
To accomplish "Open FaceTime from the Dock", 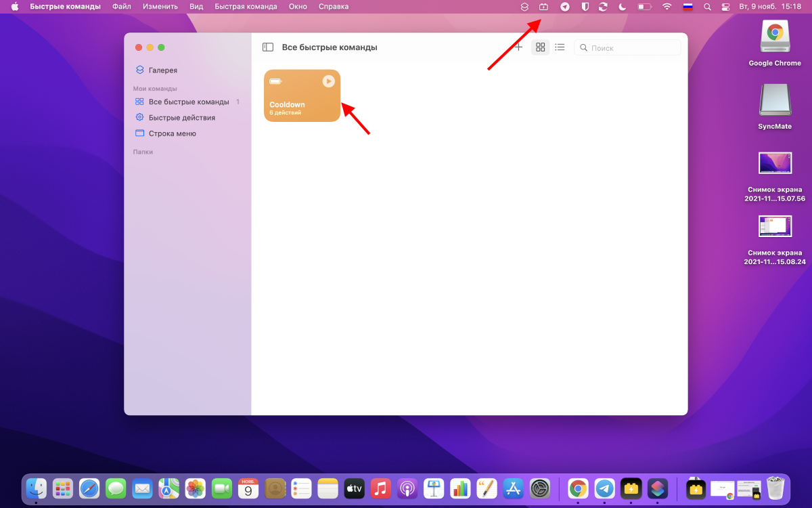I will [x=222, y=488].
